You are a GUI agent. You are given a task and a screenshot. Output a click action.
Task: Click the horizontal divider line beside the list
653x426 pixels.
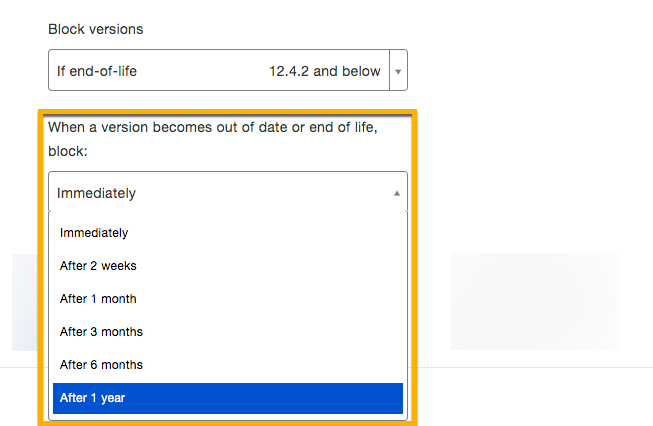pos(535,368)
